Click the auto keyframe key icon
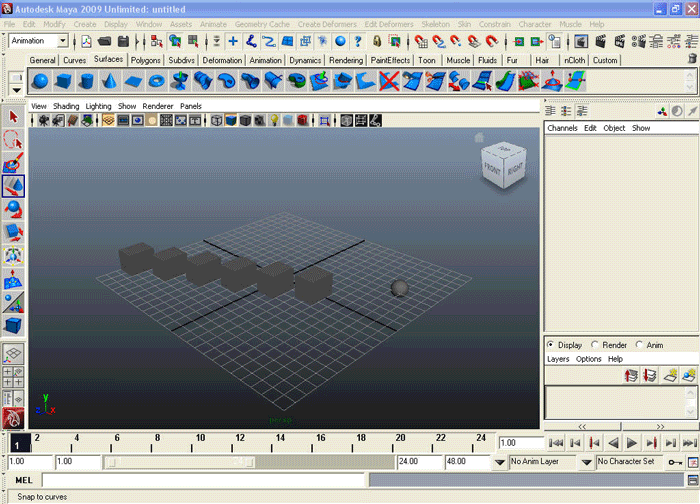Viewport: 700px width, 504px height. click(675, 462)
